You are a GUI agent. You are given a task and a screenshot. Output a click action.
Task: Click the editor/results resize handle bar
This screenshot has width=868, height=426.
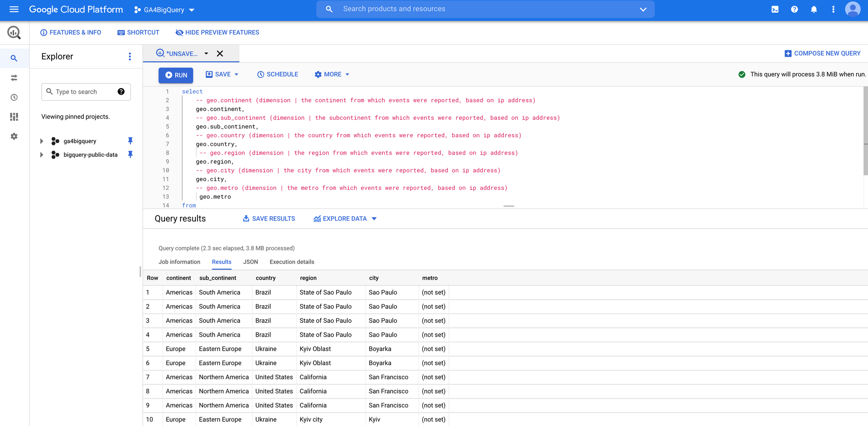click(509, 206)
